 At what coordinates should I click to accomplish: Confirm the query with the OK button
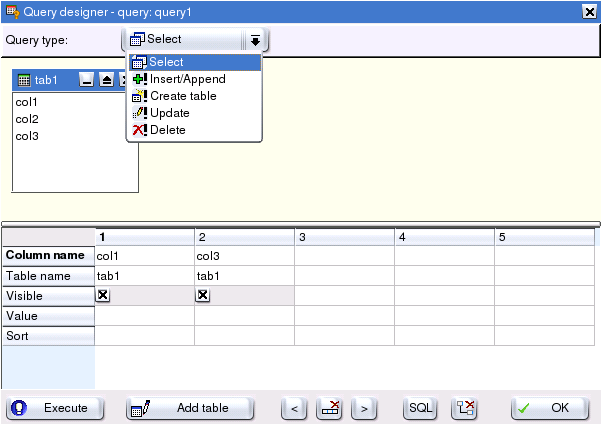[549, 408]
